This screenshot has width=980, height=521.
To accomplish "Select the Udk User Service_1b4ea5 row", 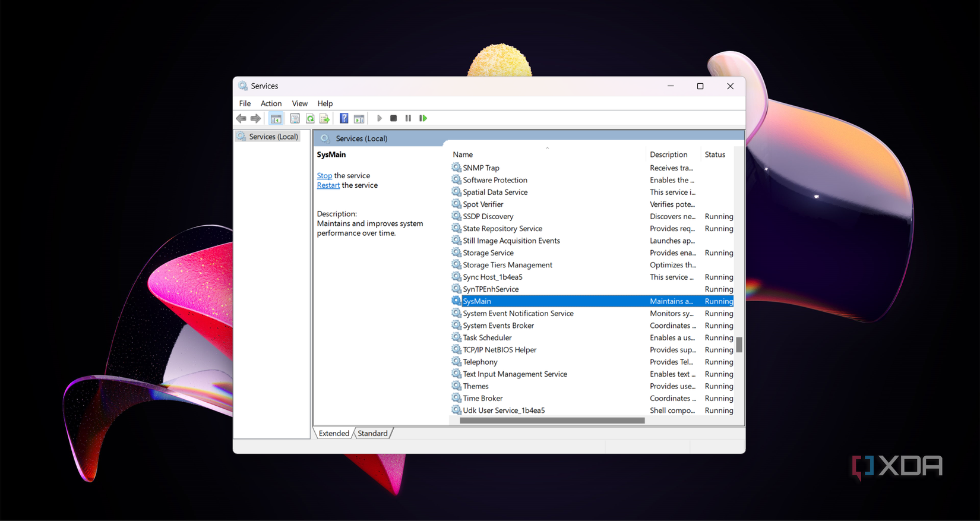I will click(592, 411).
